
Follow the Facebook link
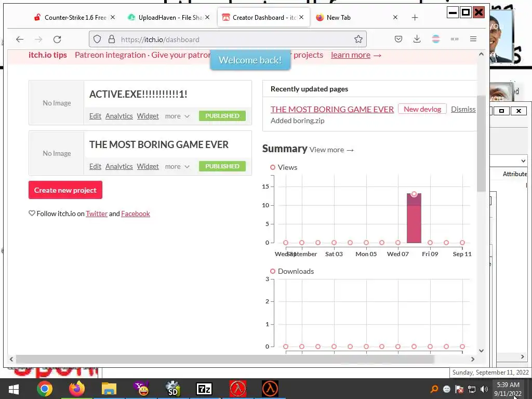[x=136, y=214]
